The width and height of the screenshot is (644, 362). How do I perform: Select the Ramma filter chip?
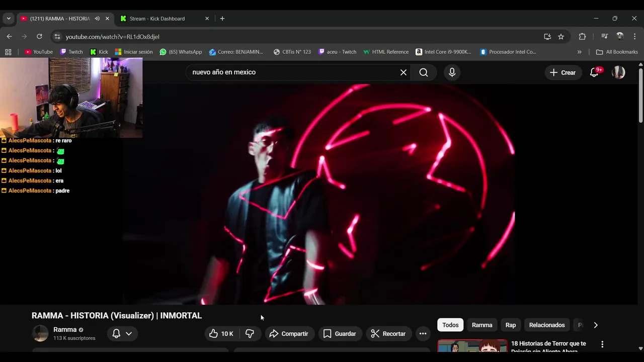[482, 325]
